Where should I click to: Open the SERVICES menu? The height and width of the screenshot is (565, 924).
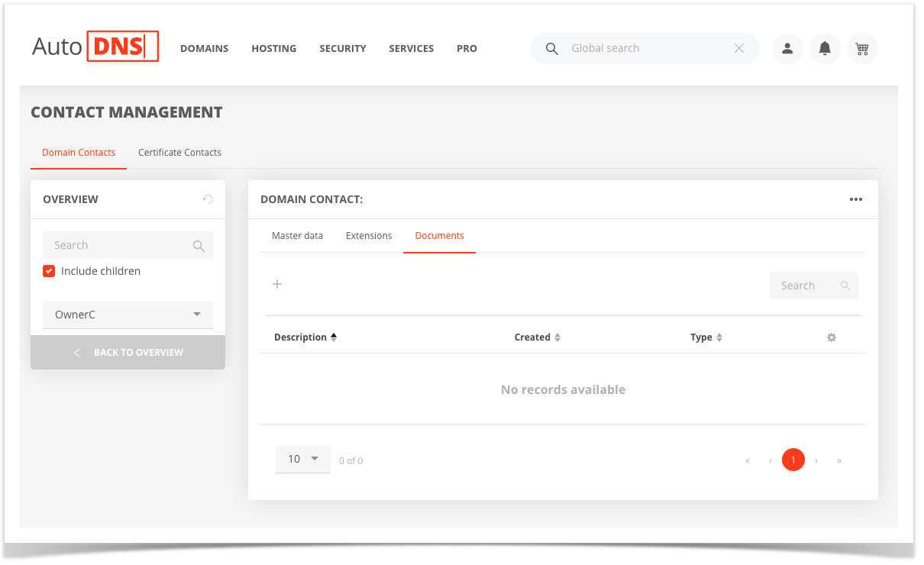pyautogui.click(x=412, y=48)
